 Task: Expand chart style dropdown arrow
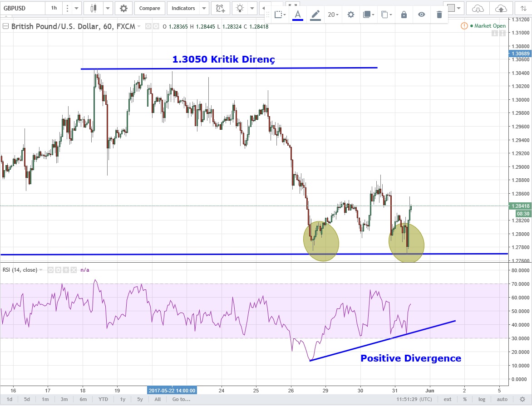click(108, 8)
